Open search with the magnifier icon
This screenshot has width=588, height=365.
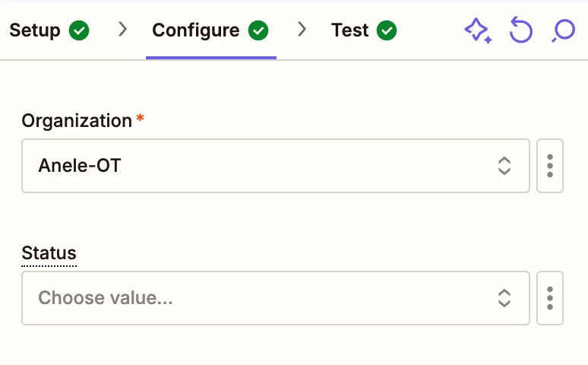(564, 30)
